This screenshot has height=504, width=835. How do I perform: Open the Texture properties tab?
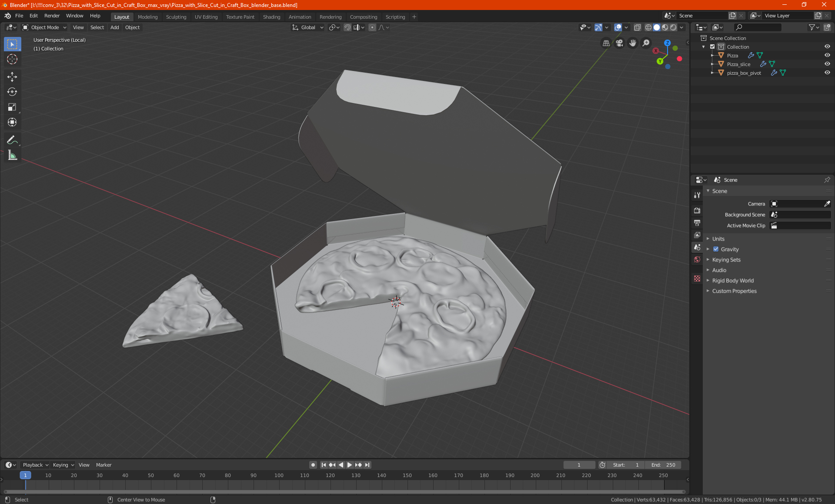pos(697,279)
